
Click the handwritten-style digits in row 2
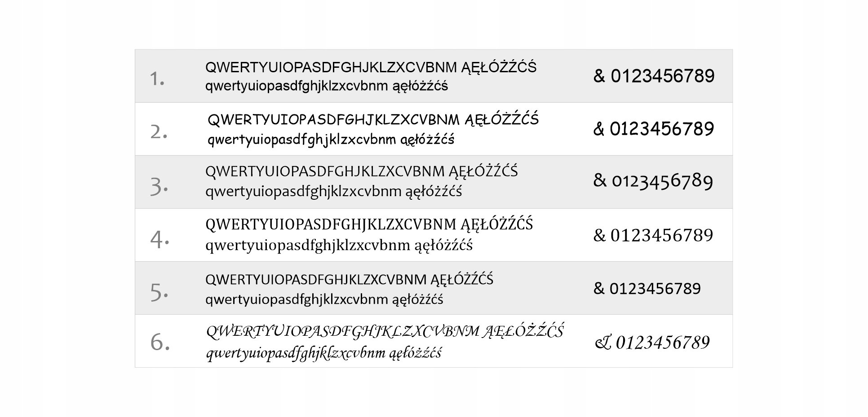[662, 129]
